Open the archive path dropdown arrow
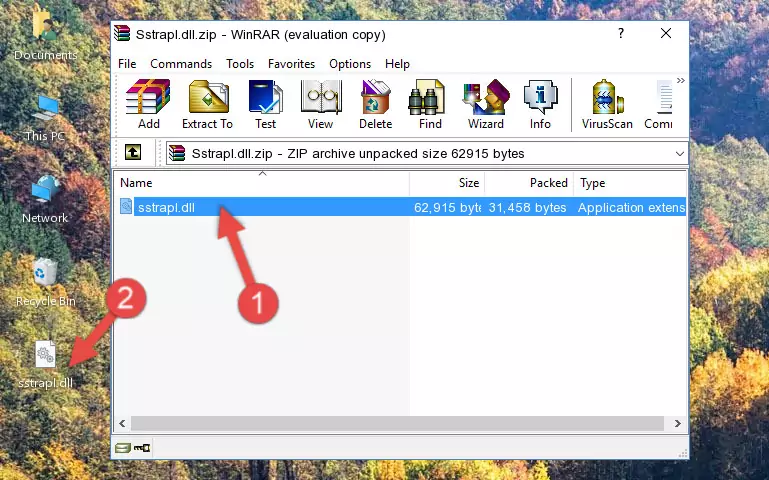769x480 pixels. (680, 153)
